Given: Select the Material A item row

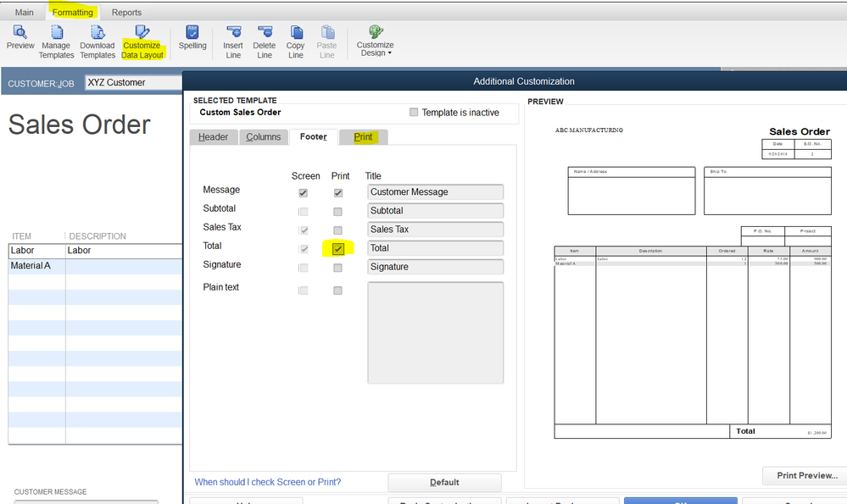Looking at the screenshot, I should (x=95, y=265).
